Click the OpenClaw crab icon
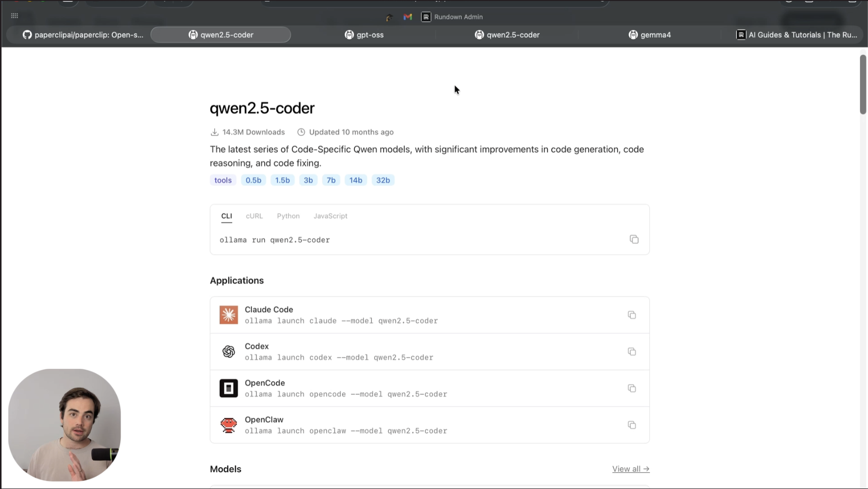The height and width of the screenshot is (489, 868). (229, 425)
